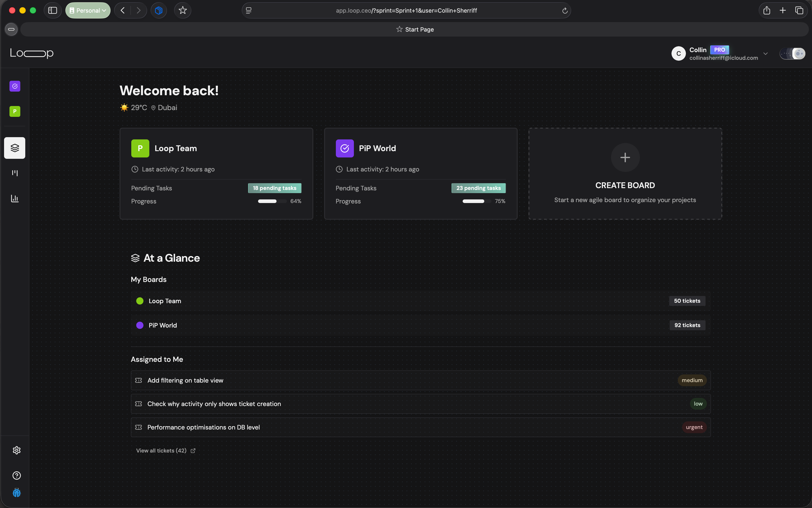Viewport: 812px width, 508px height.
Task: Switch to the Start Page tab
Action: [415, 29]
